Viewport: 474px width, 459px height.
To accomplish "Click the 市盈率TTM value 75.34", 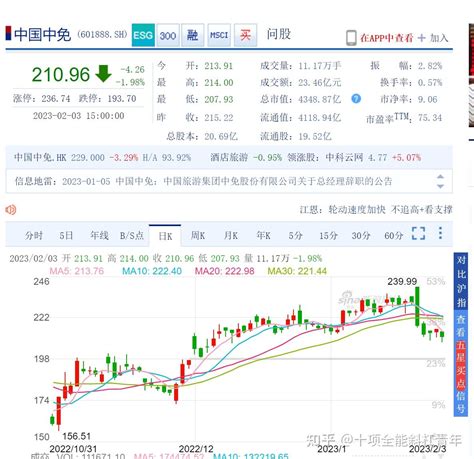I will [x=430, y=118].
